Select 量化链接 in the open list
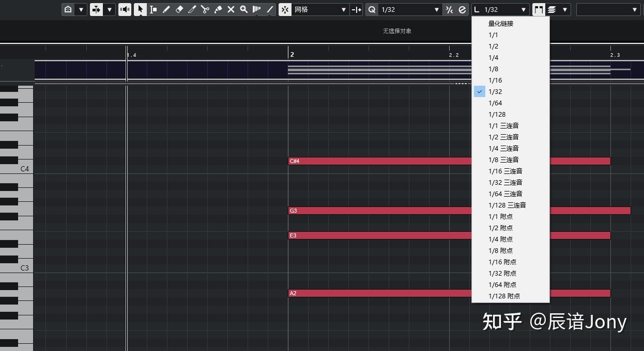 click(500, 23)
